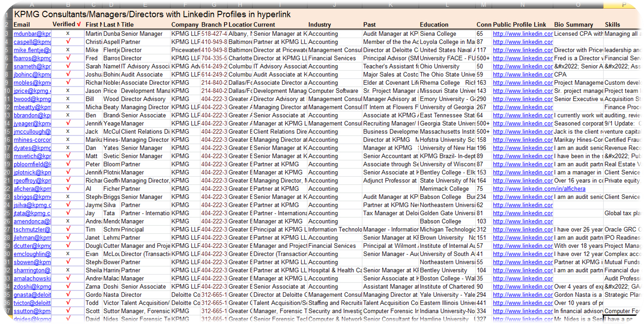
Task: Click the Education header cell
Action: tap(434, 25)
